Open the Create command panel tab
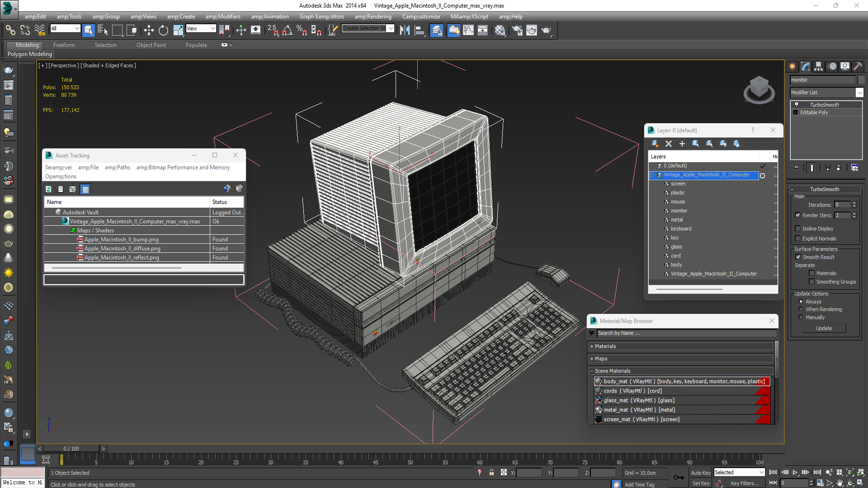The height and width of the screenshot is (488, 868). 793,66
